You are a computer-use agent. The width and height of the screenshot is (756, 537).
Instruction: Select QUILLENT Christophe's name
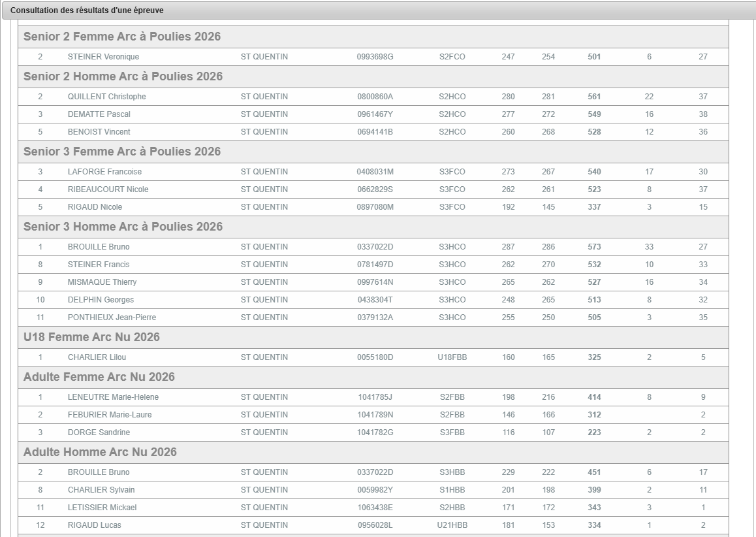(106, 97)
